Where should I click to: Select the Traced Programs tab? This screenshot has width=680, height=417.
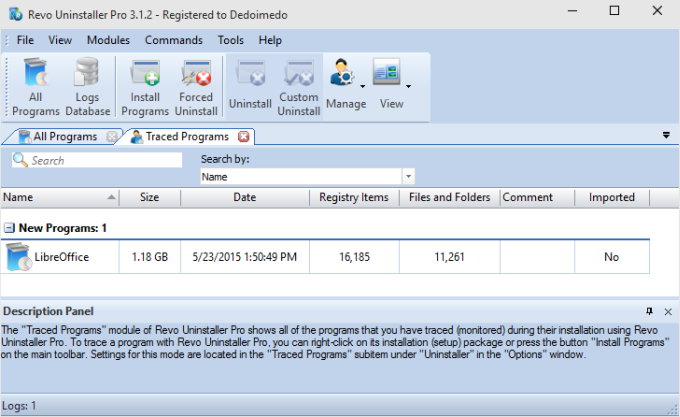pyautogui.click(x=187, y=137)
